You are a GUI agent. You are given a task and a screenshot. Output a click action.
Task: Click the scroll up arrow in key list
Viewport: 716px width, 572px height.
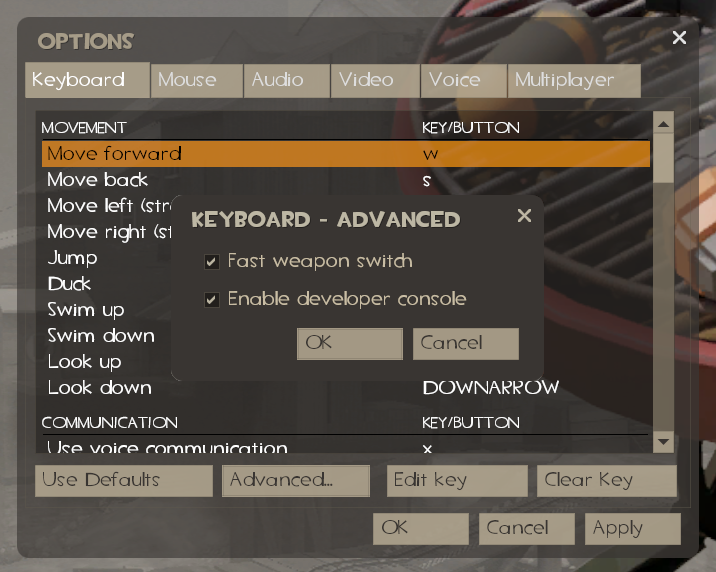(663, 124)
